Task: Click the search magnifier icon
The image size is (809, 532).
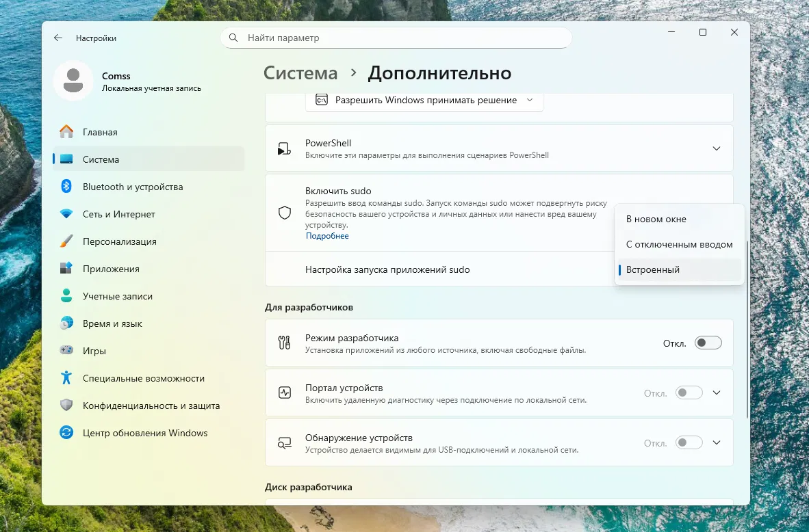Action: point(233,38)
